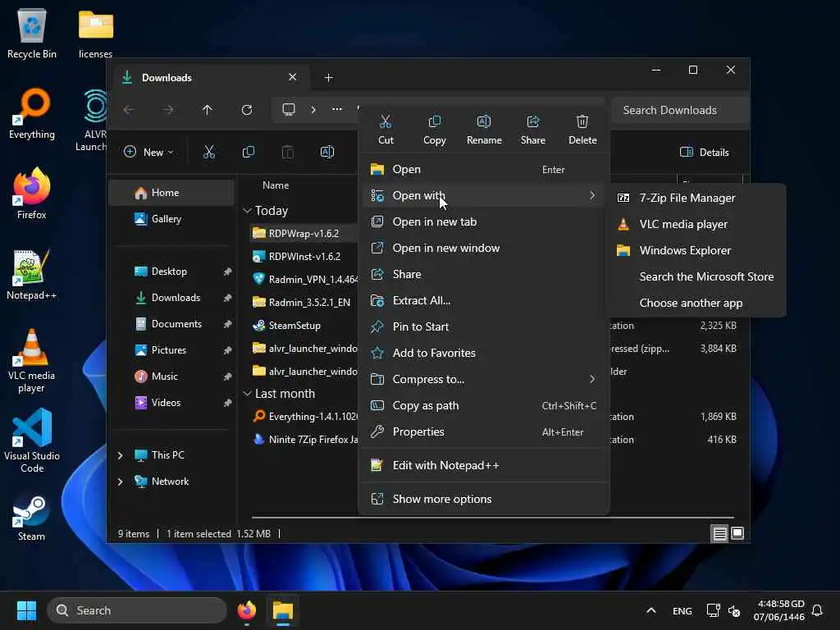
Task: Add a new File Explorer tab
Action: pyautogui.click(x=328, y=78)
